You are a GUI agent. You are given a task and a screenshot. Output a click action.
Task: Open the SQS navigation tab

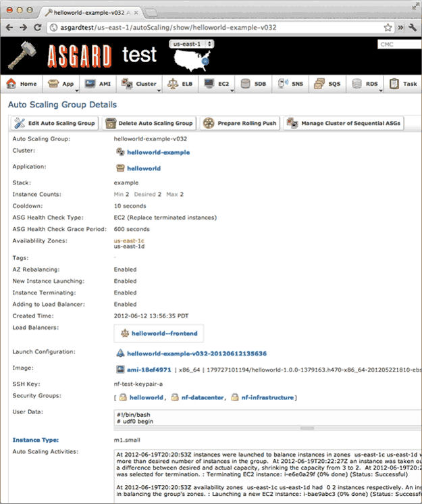pyautogui.click(x=327, y=84)
